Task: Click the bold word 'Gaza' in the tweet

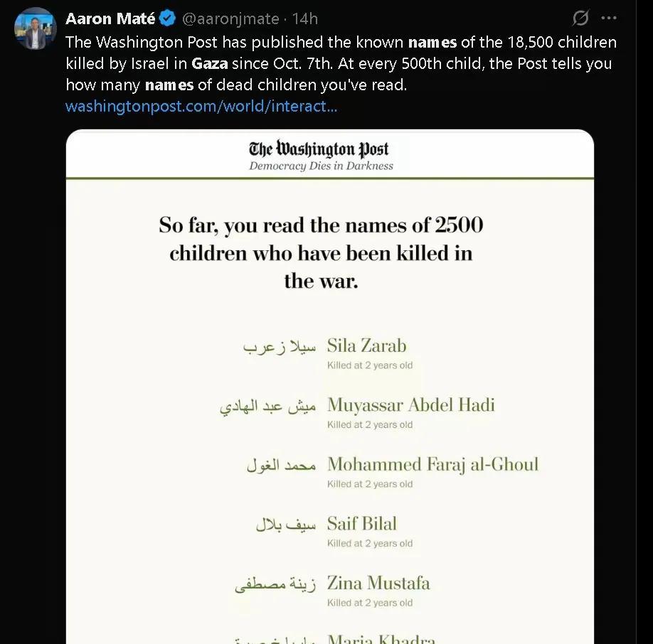Action: point(210,63)
